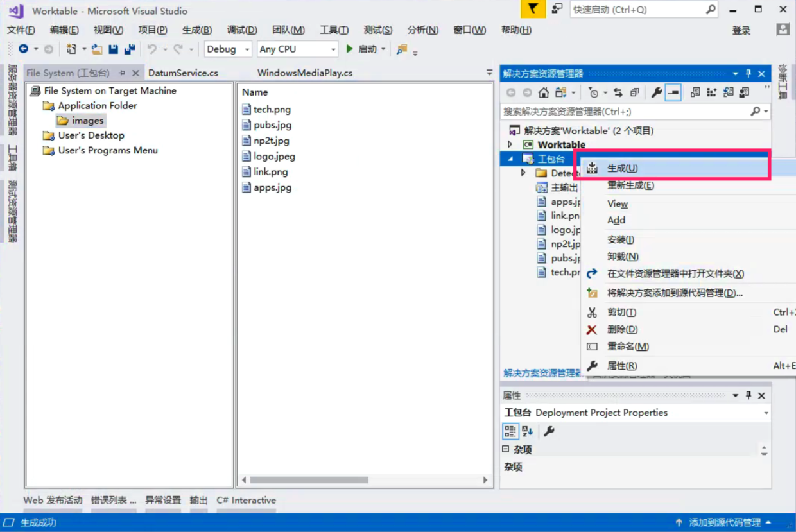The width and height of the screenshot is (796, 532).
Task: Open the 文件(F) menu
Action: point(21,30)
